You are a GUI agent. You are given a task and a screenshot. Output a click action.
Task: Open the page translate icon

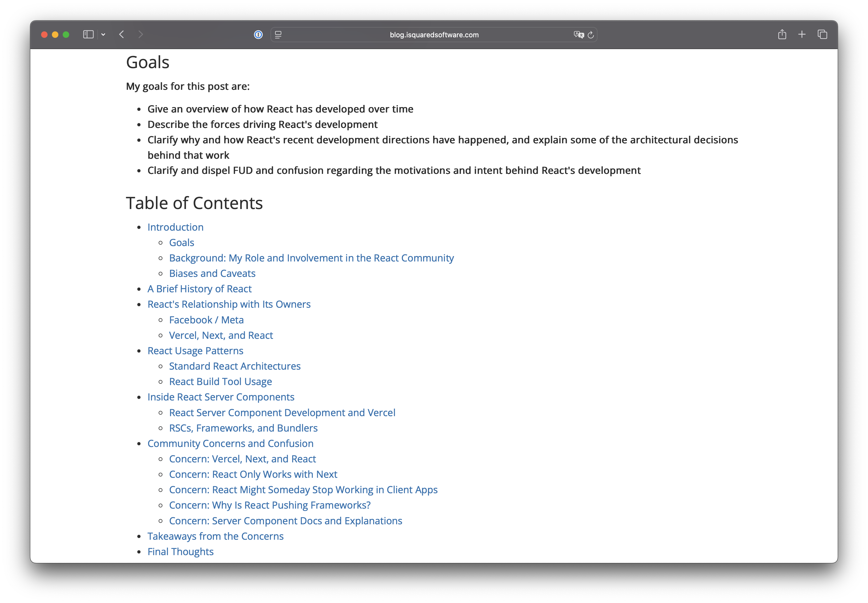[x=578, y=35]
